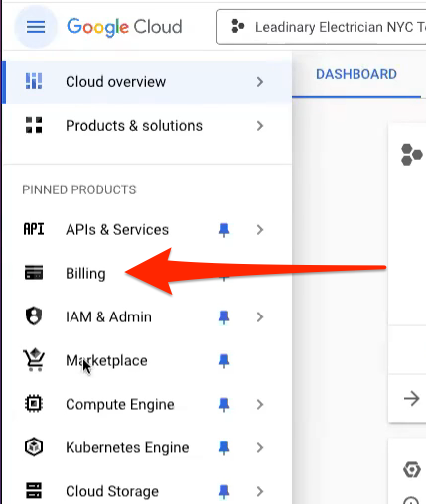The height and width of the screenshot is (504, 426).
Task: Open the hamburger navigation menu
Action: coord(36,27)
